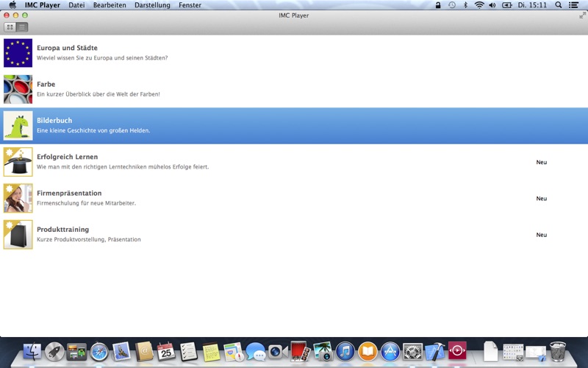Click 'Eine kleine Geschichte von großen Helden' text
The height and width of the screenshot is (368, 588).
93,131
